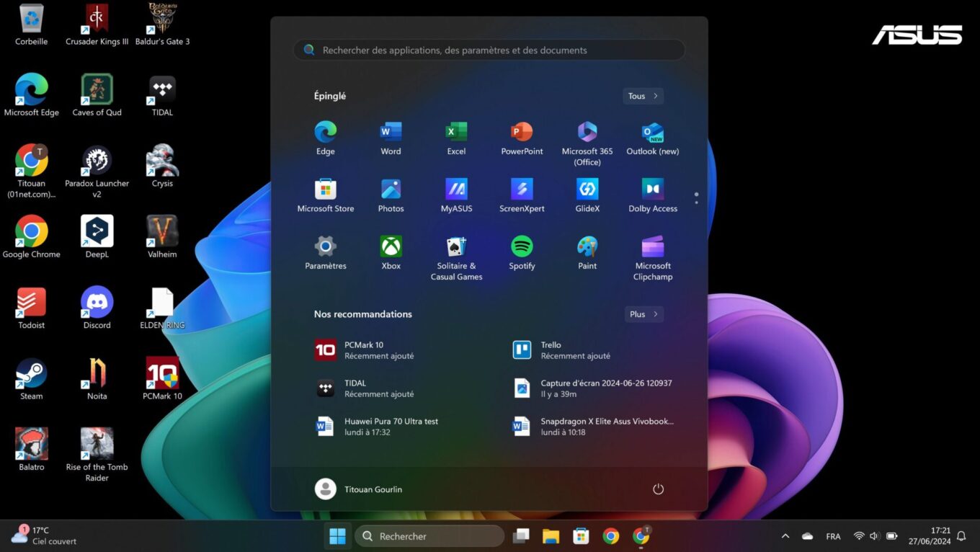Click the Windows Start button
Viewport: 980px width, 552px height.
(x=337, y=536)
